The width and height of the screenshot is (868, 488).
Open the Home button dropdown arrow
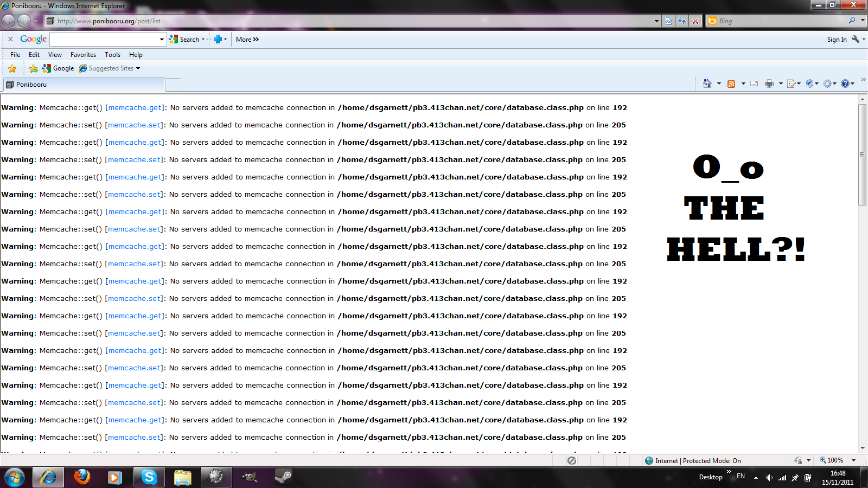click(719, 84)
